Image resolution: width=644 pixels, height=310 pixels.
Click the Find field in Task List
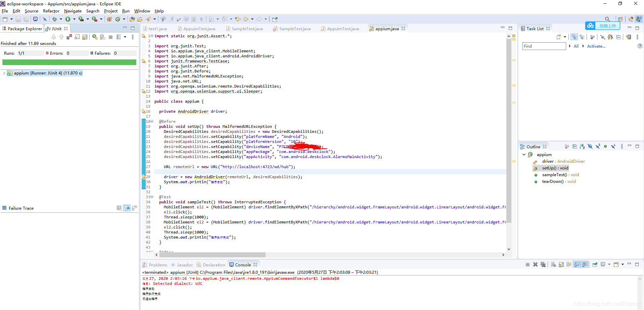tap(544, 46)
